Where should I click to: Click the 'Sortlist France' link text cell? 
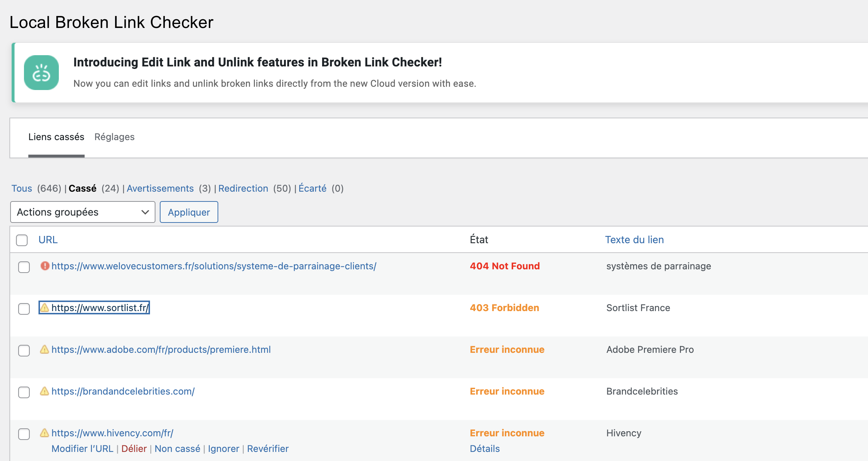click(x=638, y=308)
